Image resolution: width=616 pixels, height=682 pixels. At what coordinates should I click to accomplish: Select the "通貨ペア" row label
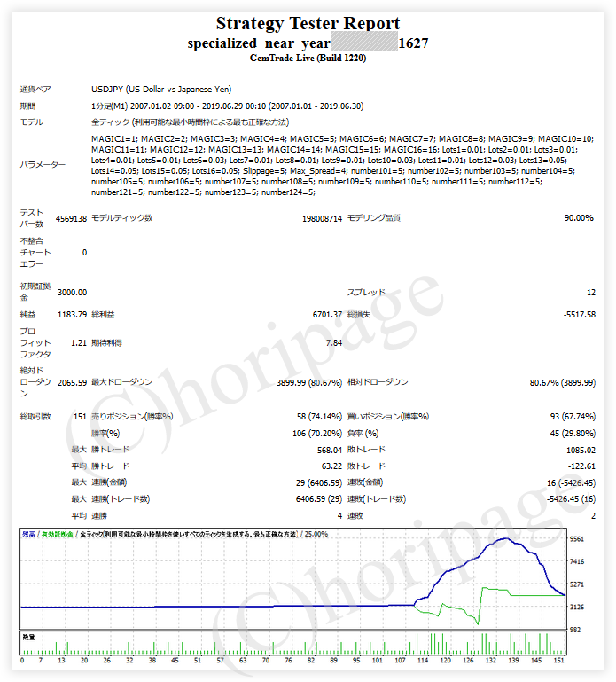click(x=35, y=90)
